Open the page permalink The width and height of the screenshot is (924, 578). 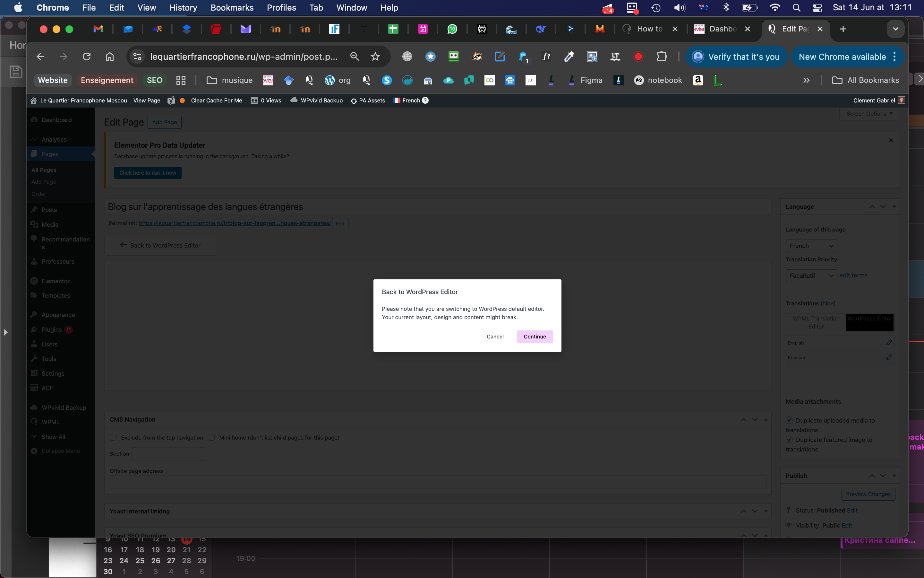[x=235, y=223]
